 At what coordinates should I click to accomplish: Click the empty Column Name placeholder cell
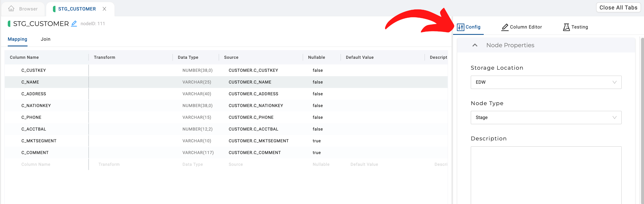(36, 164)
